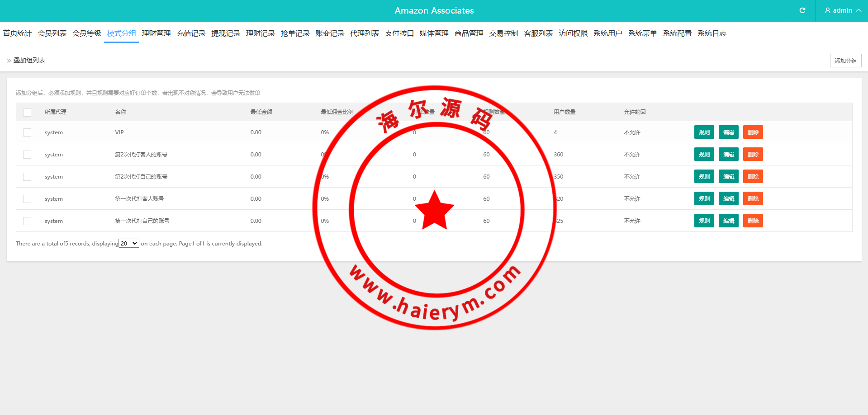Image resolution: width=868 pixels, height=415 pixels.
Task: Click the user avatar icon beside admin
Action: coord(828,10)
